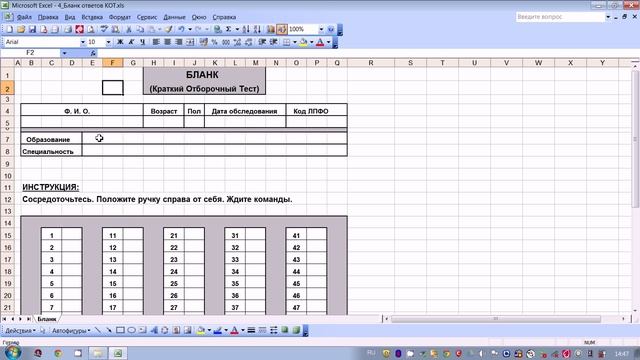Viewport: 640px width, 360px height.
Task: Click the Excel taskbar button
Action: (118, 353)
